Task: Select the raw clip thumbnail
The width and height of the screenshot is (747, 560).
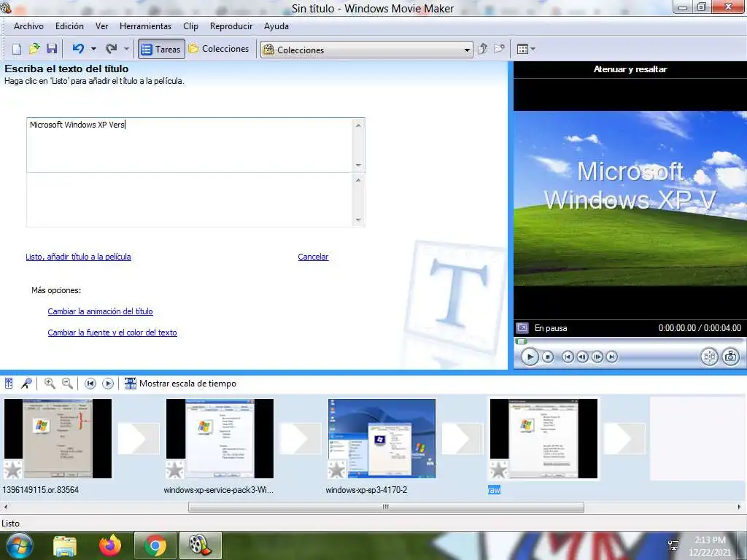Action: pos(543,438)
